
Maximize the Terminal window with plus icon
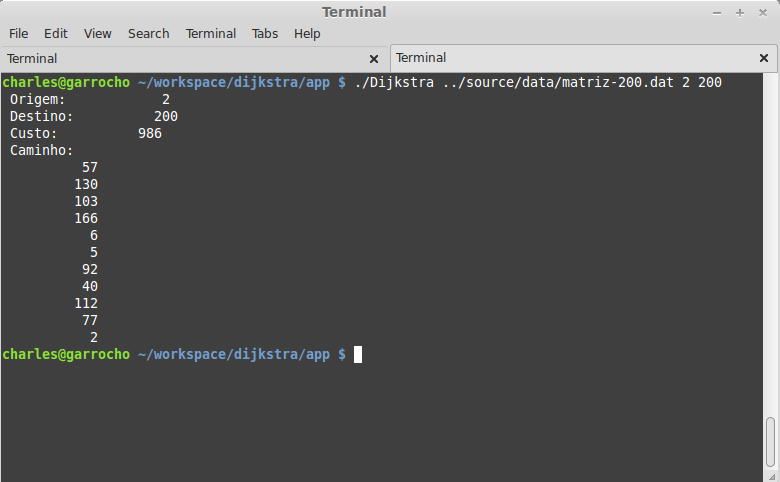click(740, 13)
